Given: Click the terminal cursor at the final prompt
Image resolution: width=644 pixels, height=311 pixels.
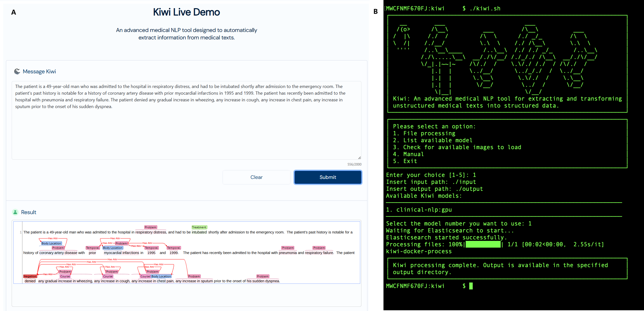Looking at the screenshot, I should [471, 286].
